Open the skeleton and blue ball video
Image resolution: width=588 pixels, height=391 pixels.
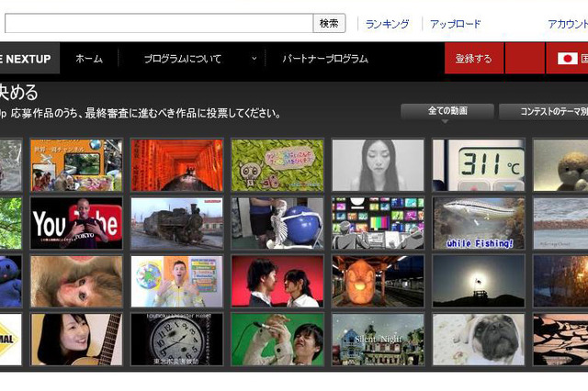[277, 223]
